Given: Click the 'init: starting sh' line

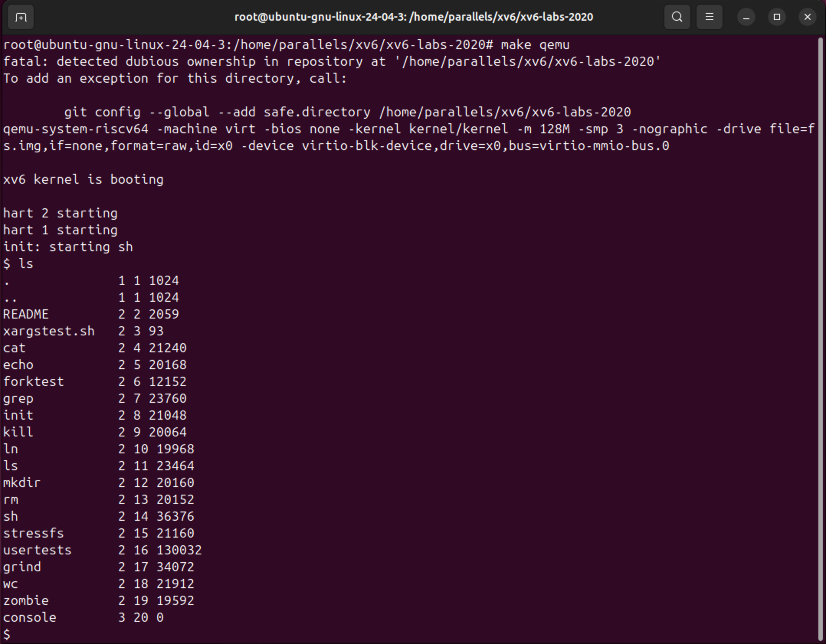Looking at the screenshot, I should pyautogui.click(x=68, y=247).
